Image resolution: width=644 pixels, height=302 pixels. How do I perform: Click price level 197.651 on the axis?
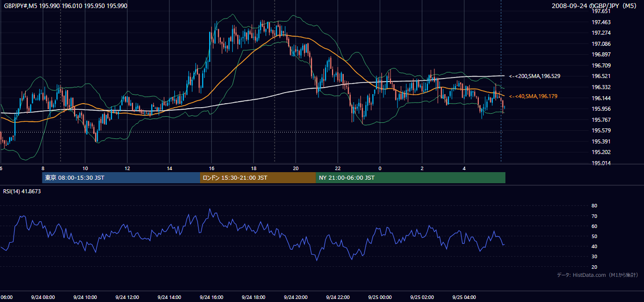pyautogui.click(x=601, y=11)
